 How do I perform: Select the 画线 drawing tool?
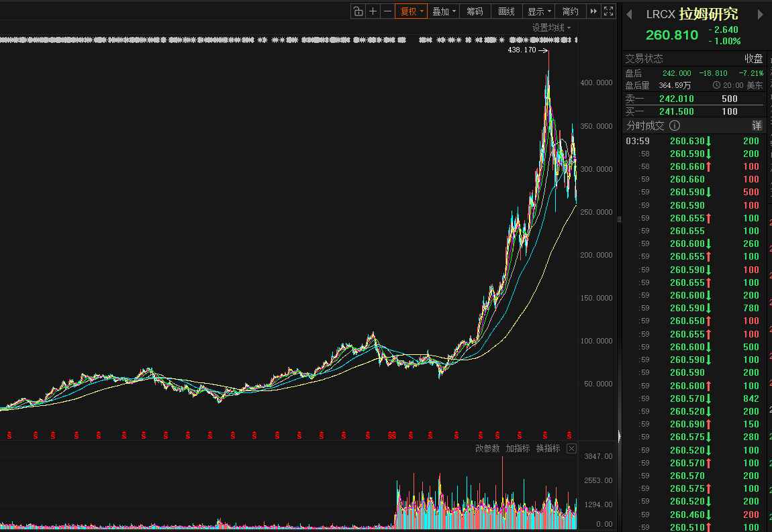coord(507,11)
